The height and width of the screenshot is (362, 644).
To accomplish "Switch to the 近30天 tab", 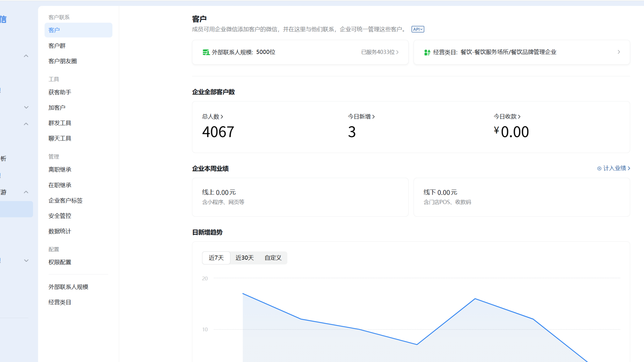I will tap(244, 258).
